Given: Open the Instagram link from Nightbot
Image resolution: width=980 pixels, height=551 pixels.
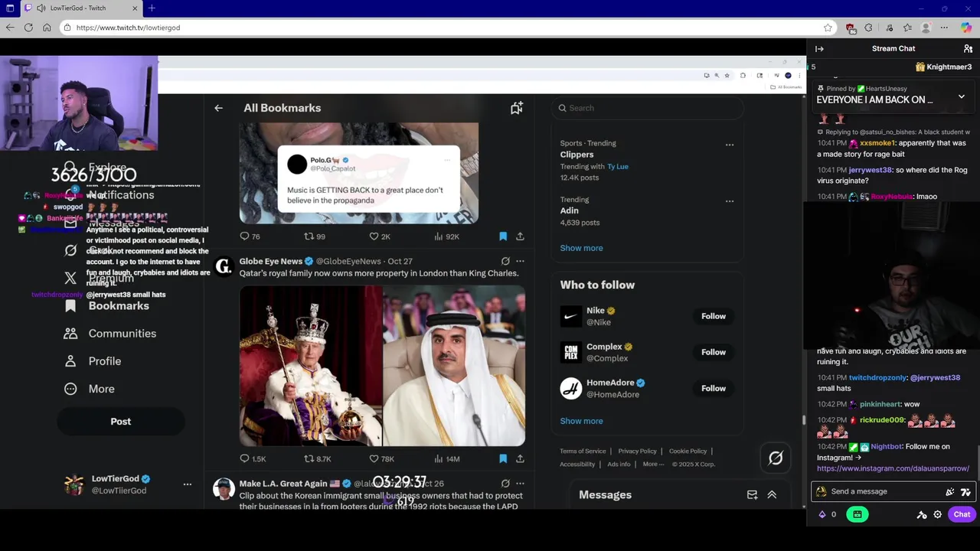Looking at the screenshot, I should pyautogui.click(x=893, y=468).
